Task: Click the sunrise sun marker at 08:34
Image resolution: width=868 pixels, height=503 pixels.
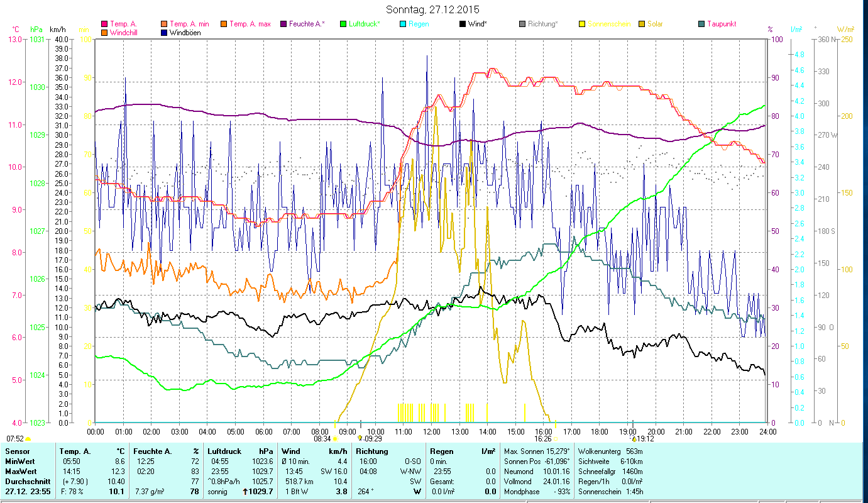Action: (x=335, y=439)
